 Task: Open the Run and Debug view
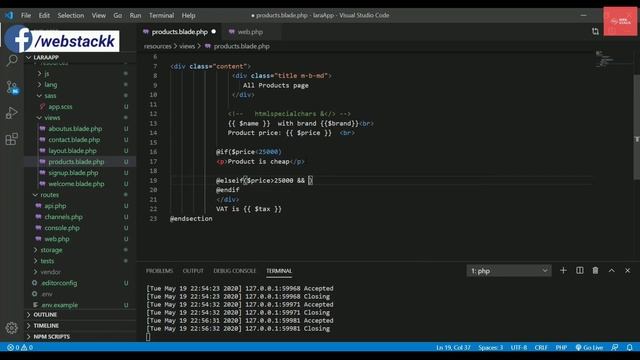[11, 113]
